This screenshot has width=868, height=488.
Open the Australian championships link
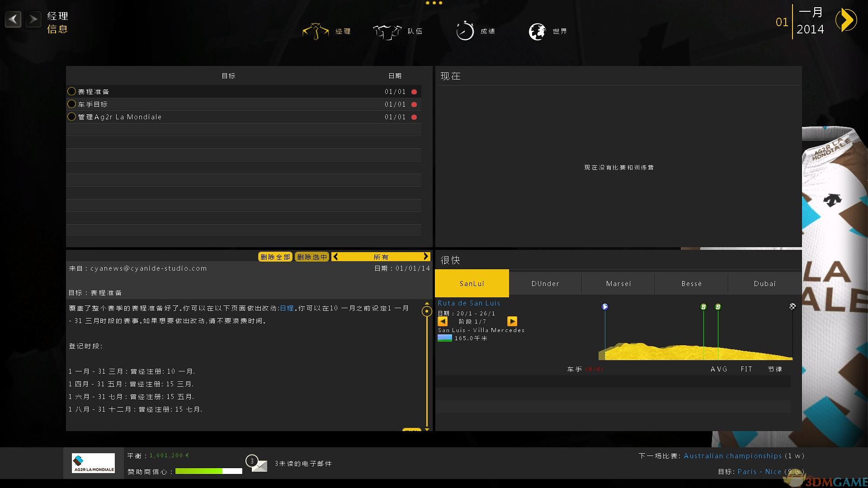[732, 456]
